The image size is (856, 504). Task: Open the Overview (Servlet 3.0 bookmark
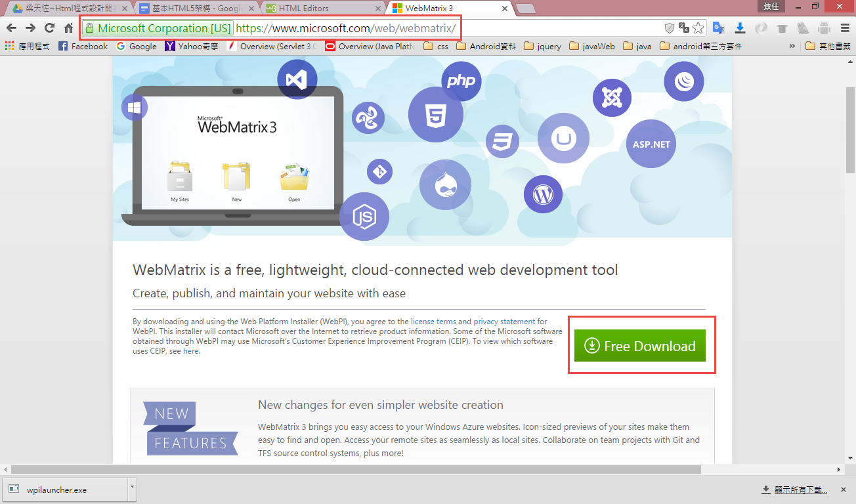(272, 46)
